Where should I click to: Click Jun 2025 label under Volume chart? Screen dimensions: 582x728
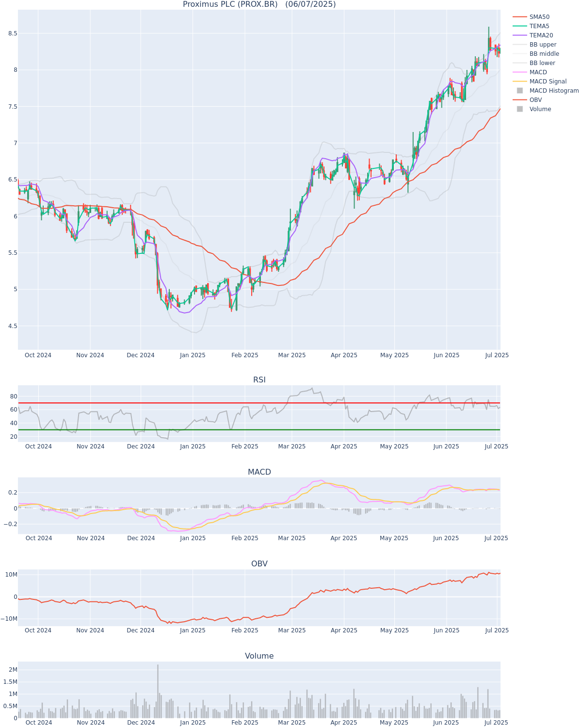point(446,723)
